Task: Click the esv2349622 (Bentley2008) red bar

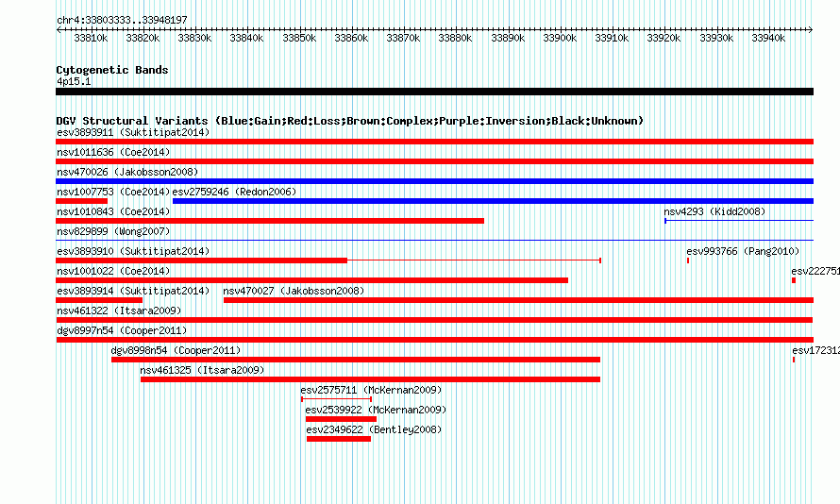Action: 339,439
